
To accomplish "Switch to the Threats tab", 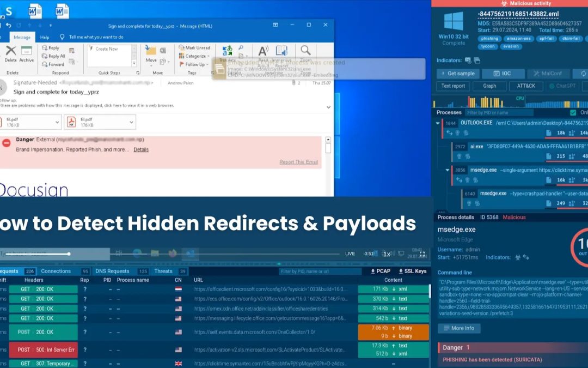I will click(163, 271).
